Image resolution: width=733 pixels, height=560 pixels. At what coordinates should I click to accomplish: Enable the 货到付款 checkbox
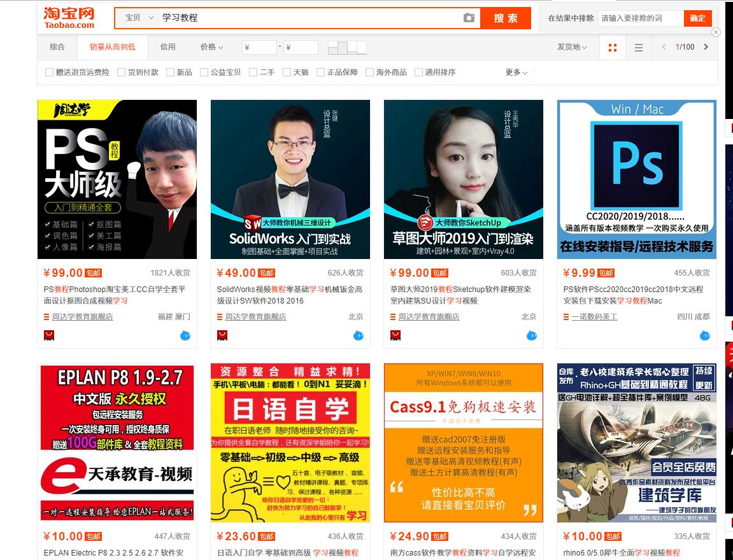point(122,73)
